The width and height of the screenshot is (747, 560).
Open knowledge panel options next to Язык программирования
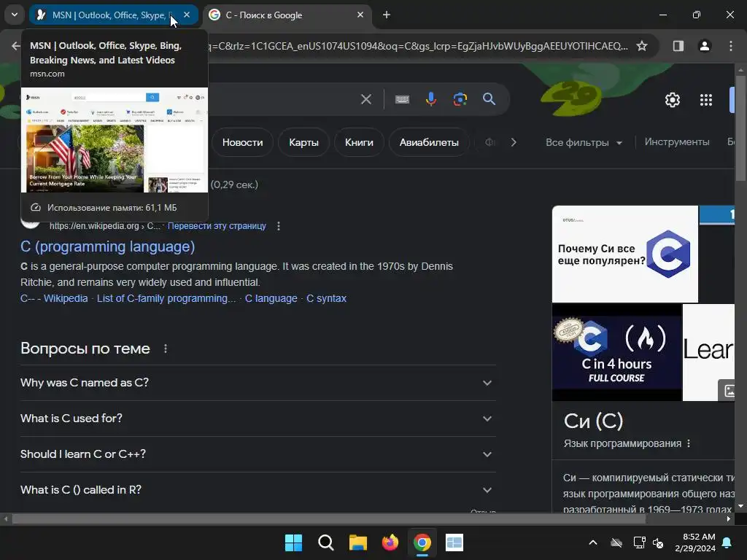pos(689,443)
